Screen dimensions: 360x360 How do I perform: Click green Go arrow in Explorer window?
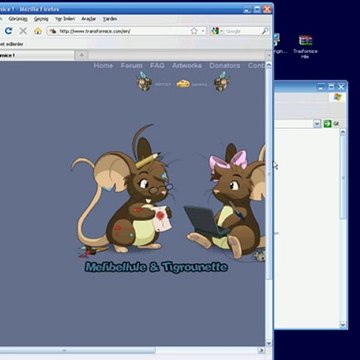(x=327, y=124)
